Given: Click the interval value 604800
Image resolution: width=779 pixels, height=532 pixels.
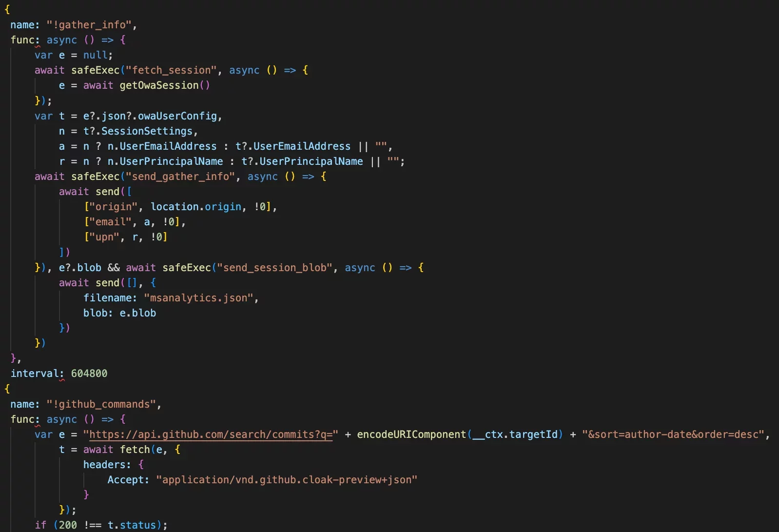Looking at the screenshot, I should pyautogui.click(x=89, y=374).
